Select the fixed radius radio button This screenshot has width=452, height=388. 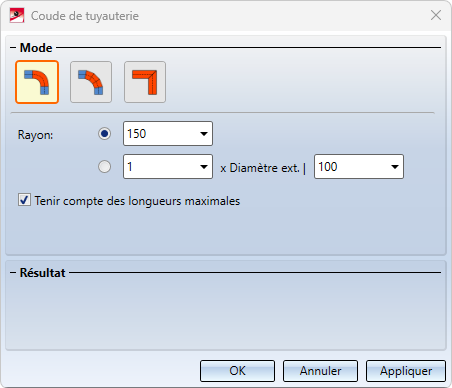(x=105, y=134)
